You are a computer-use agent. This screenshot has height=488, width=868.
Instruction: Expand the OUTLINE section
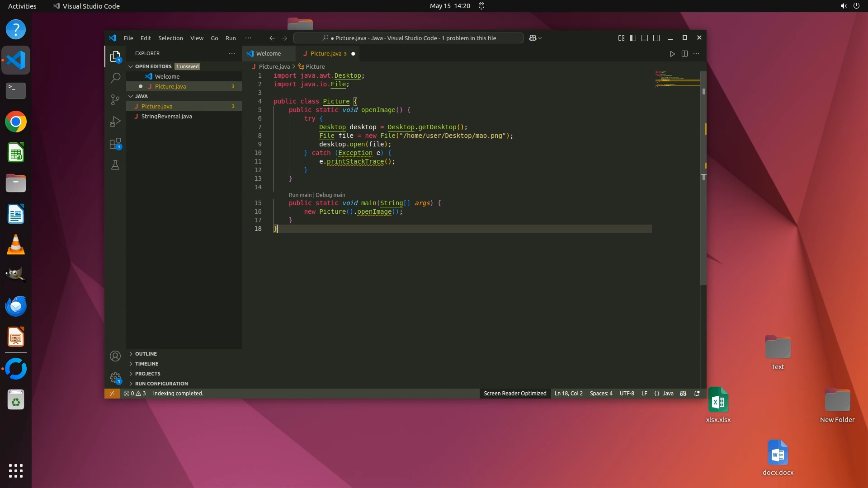coord(146,354)
